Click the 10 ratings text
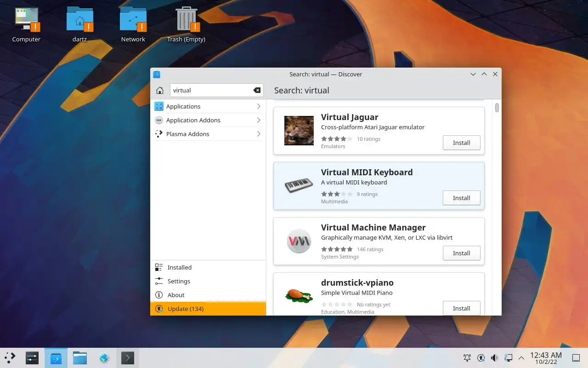Image resolution: width=588 pixels, height=368 pixels. (368, 139)
